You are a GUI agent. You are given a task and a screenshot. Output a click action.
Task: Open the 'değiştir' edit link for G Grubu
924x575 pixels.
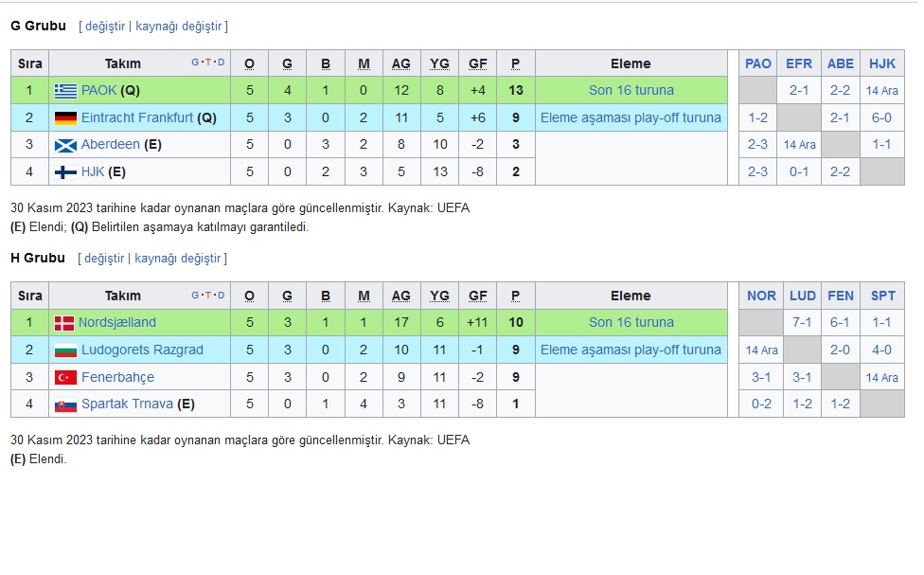(105, 26)
